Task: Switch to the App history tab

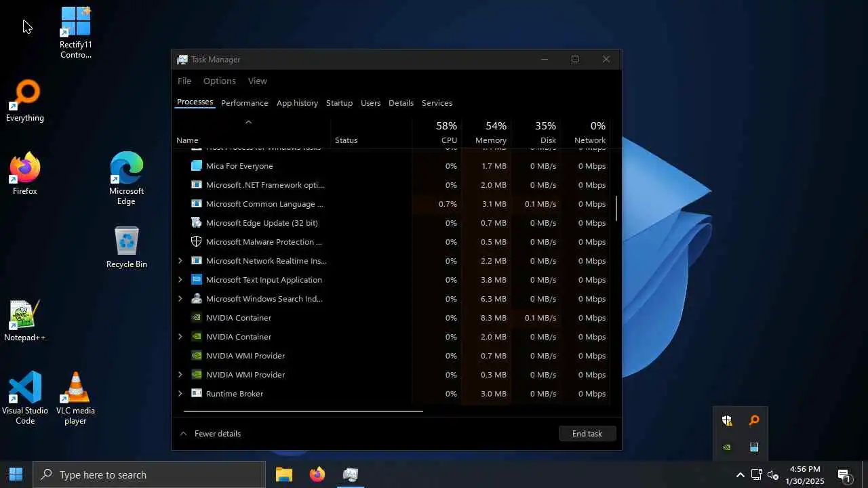Action: pyautogui.click(x=297, y=103)
